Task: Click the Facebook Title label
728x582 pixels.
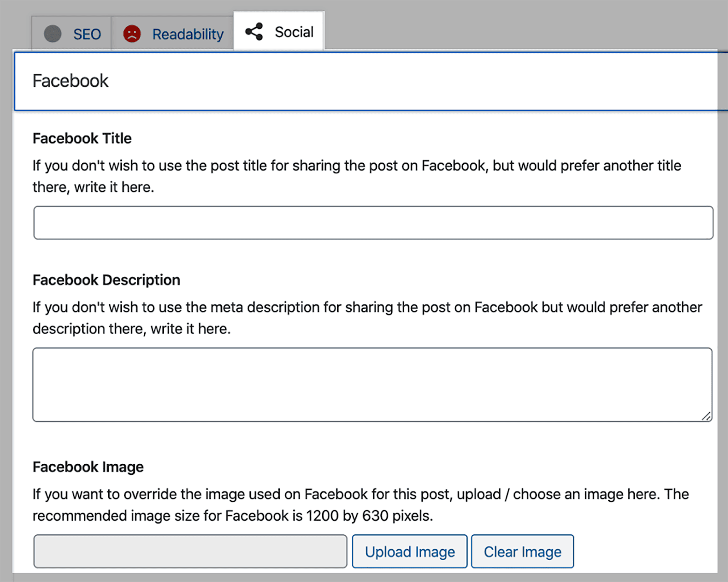Action: point(82,138)
